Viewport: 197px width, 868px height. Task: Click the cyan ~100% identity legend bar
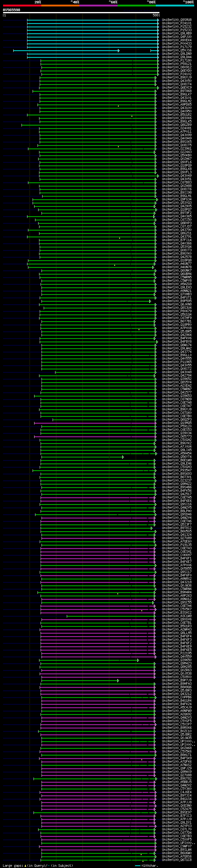175,6
